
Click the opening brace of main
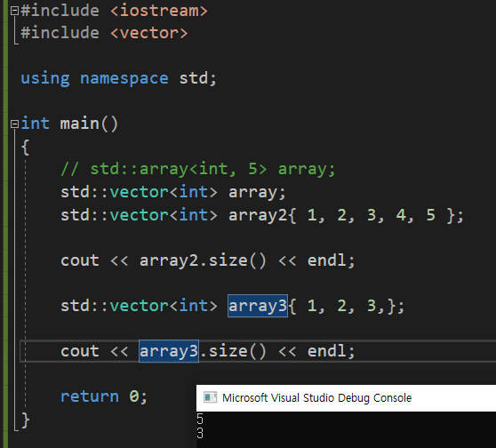pos(25,148)
